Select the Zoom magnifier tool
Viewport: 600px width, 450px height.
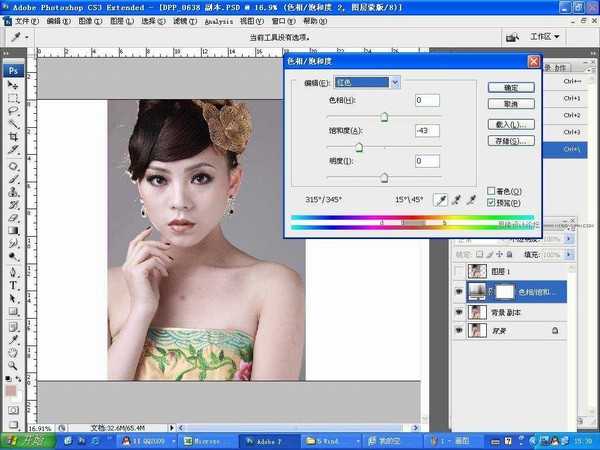14,366
